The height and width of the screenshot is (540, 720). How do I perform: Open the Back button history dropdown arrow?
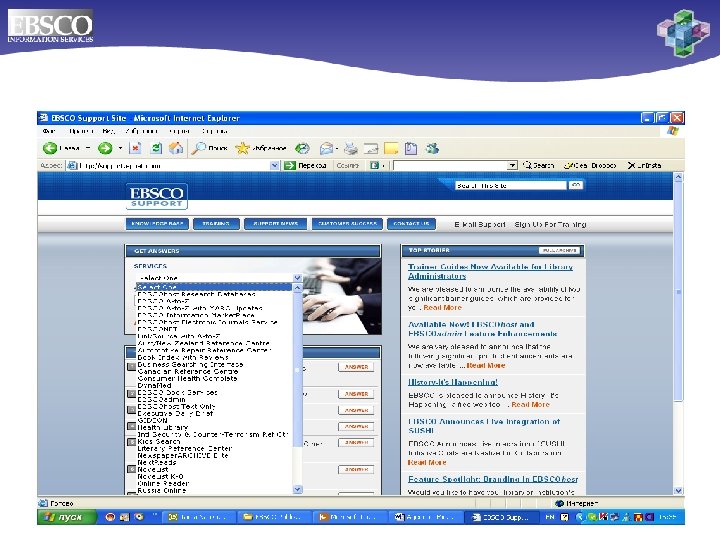tap(88, 148)
